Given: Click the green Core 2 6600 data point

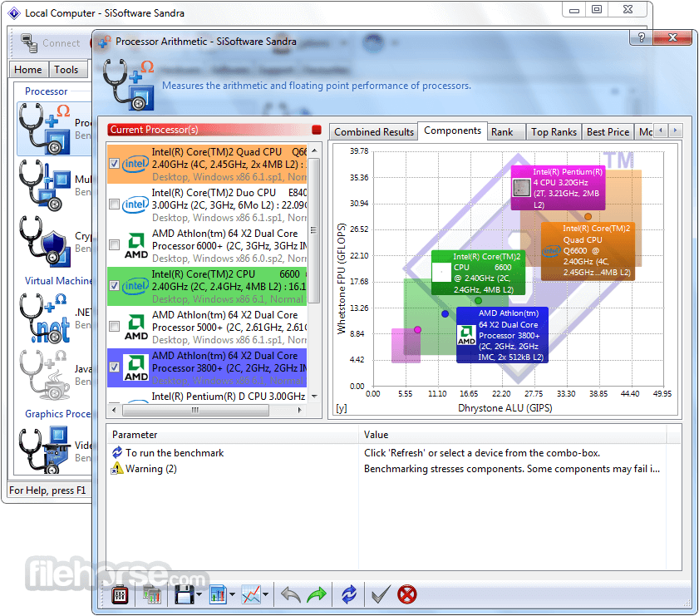Looking at the screenshot, I should click(x=479, y=300).
